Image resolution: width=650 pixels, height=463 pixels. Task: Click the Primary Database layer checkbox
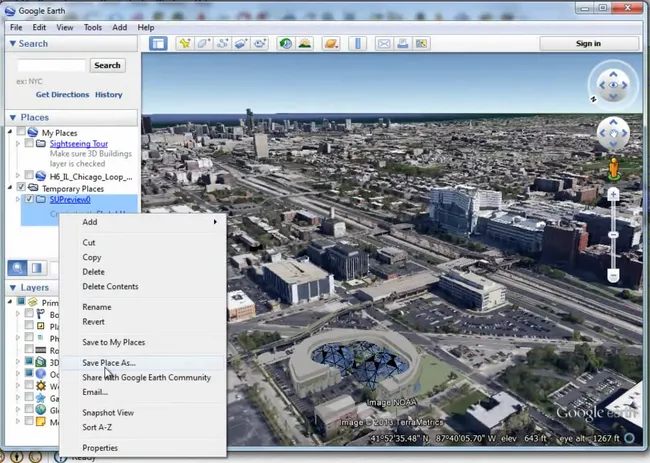coord(21,301)
